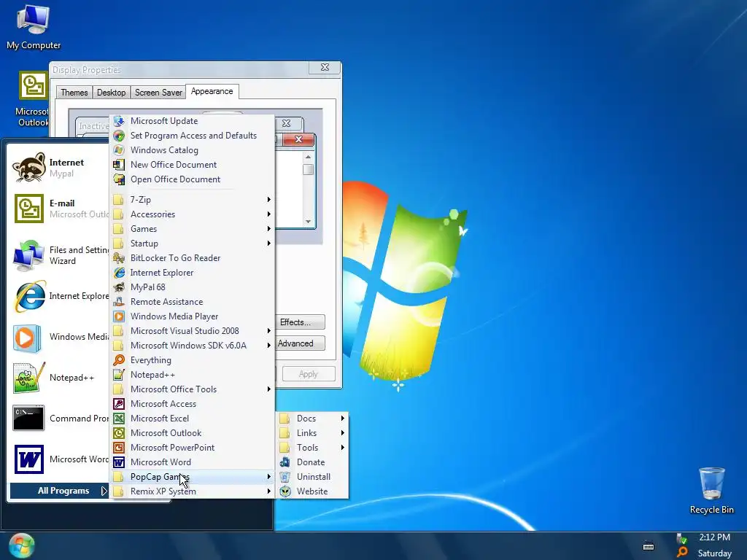Open pinned Microsoft Word start menu item
Screen dimensions: 747x560
point(60,459)
